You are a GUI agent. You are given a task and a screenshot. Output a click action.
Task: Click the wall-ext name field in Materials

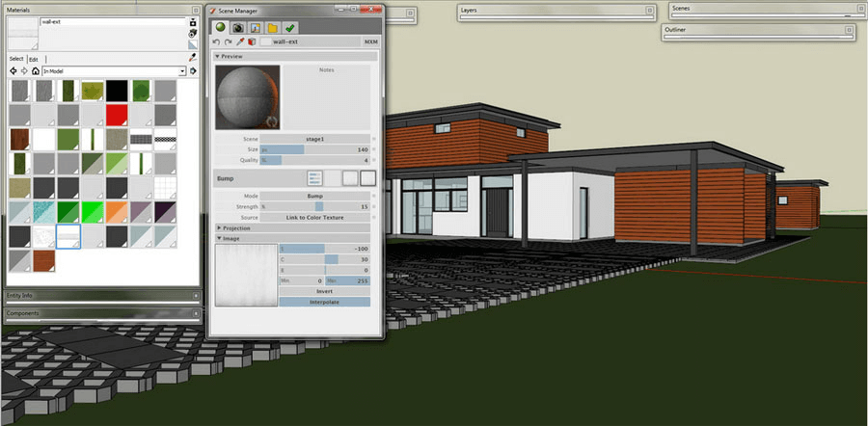[x=114, y=22]
